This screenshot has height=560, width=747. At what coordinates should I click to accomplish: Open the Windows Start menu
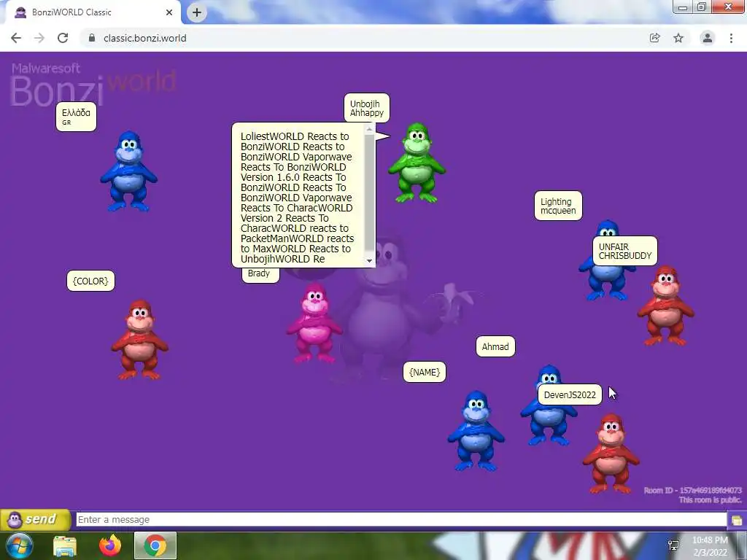tap(20, 545)
